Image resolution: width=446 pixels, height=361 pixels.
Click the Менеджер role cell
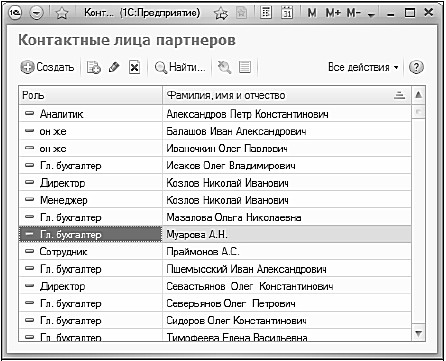click(91, 200)
